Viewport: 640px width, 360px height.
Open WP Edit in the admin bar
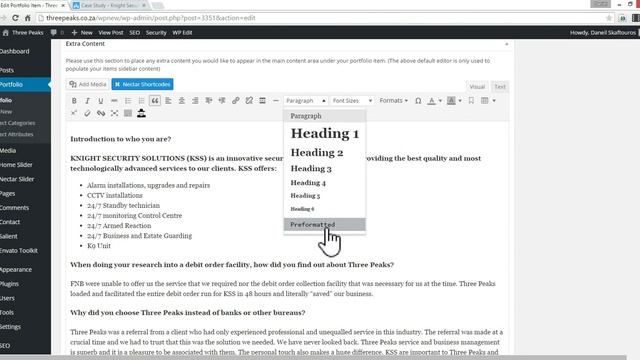[x=182, y=33]
